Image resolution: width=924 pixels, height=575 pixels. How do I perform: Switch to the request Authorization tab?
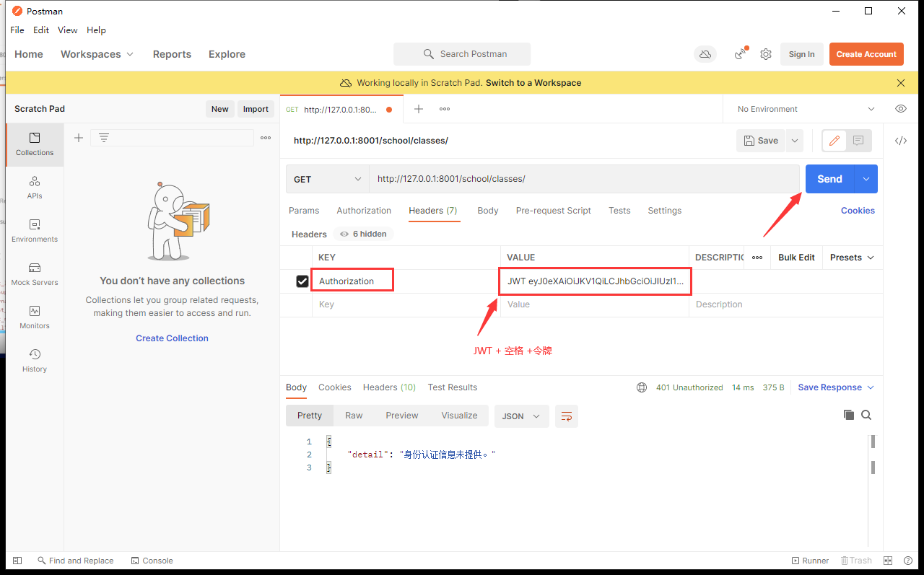[364, 211]
